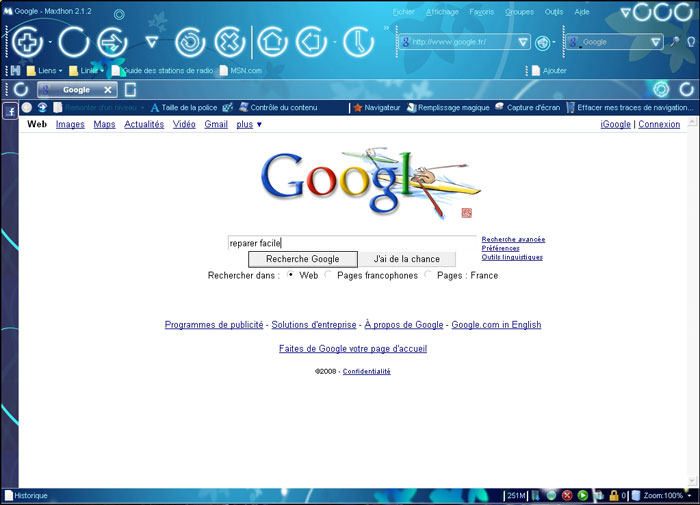This screenshot has height=505, width=700.
Task: Close the Google tab
Action: point(108,90)
